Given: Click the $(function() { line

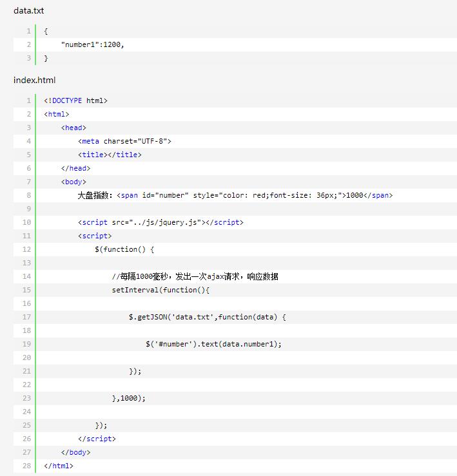Looking at the screenshot, I should [124, 249].
